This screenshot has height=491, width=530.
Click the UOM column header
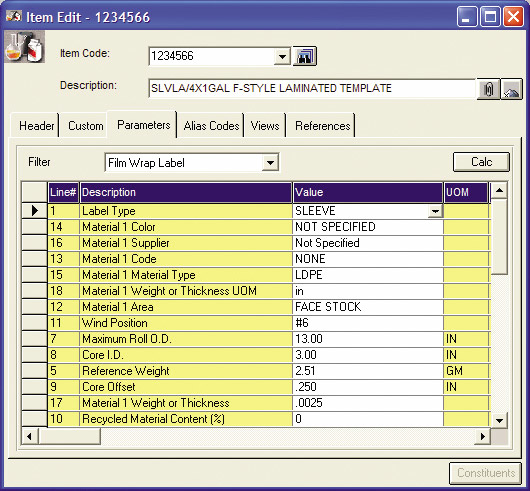click(x=466, y=192)
